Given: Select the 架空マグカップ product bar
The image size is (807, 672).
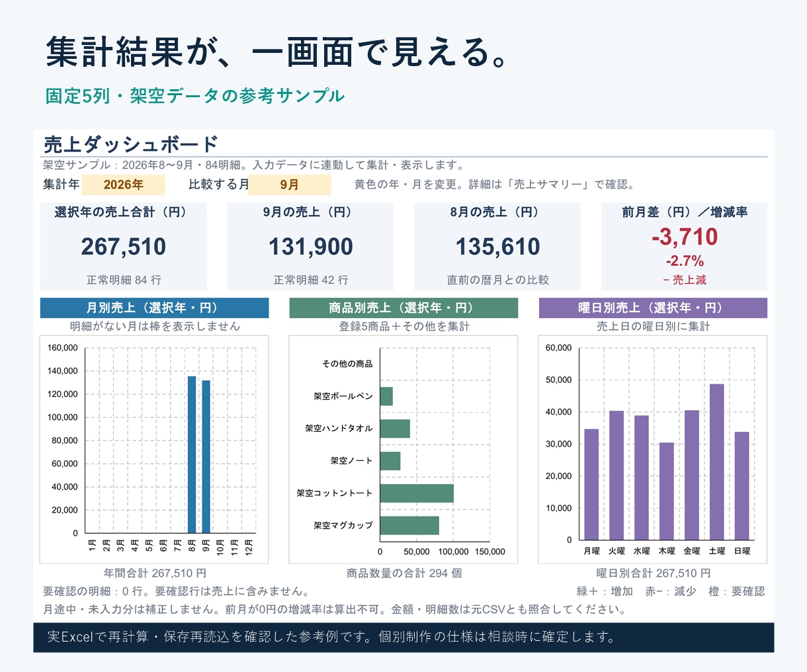Looking at the screenshot, I should pyautogui.click(x=409, y=526).
